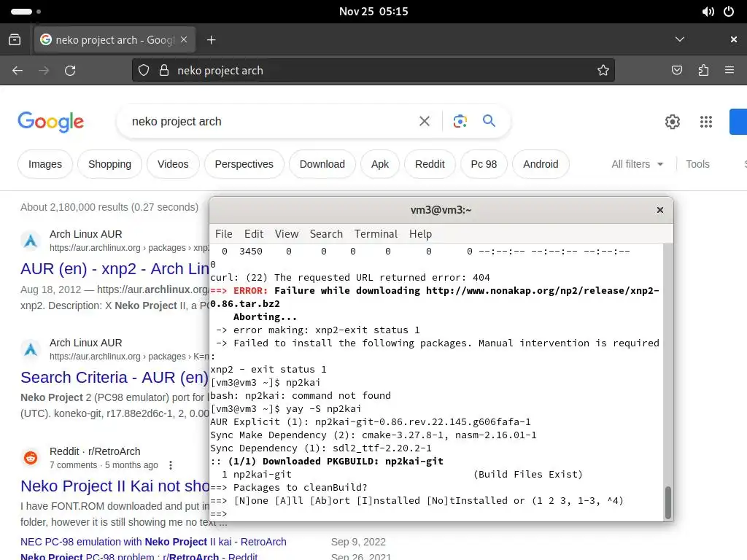Select the Shopping filter chip
Image resolution: width=747 pixels, height=560 pixels.
tap(109, 164)
